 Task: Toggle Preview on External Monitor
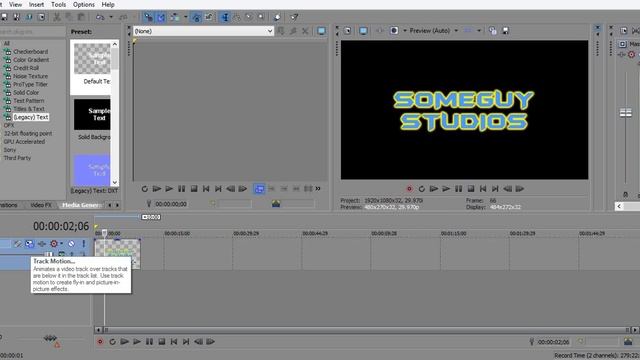[363, 31]
